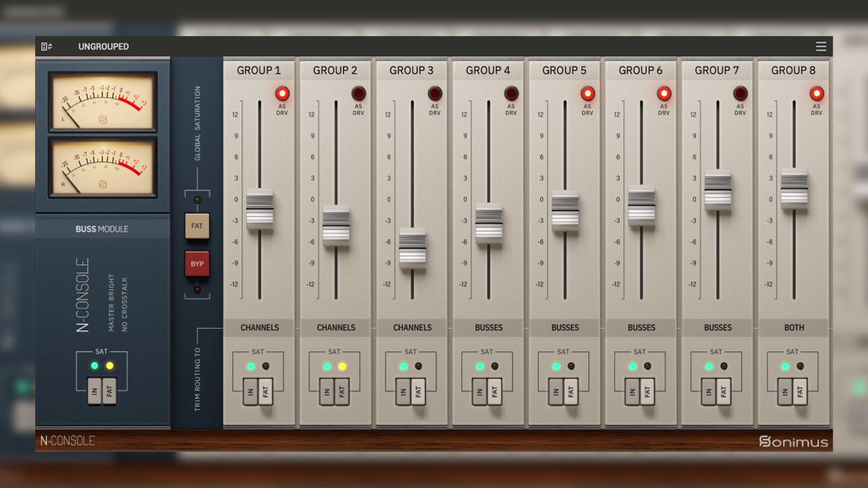Open Group 8 BOTH routing selector
This screenshot has height=488, width=868.
794,328
